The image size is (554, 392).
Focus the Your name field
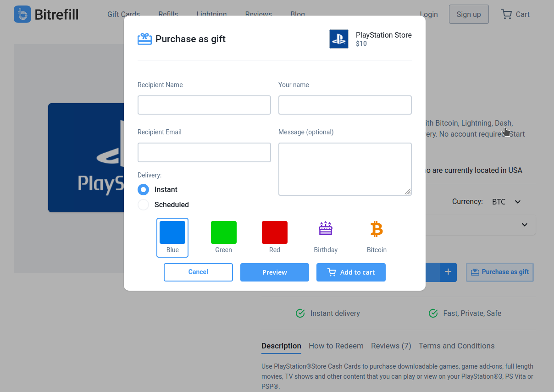pos(345,105)
